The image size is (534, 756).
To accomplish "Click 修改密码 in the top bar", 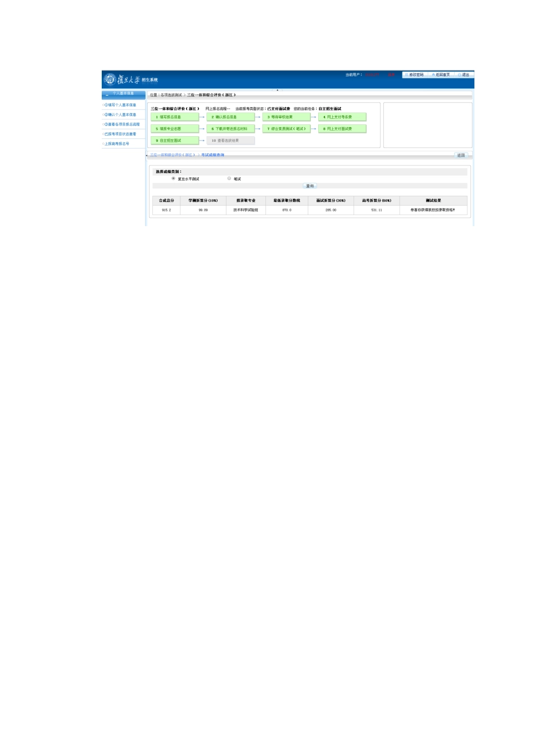I will click(415, 75).
